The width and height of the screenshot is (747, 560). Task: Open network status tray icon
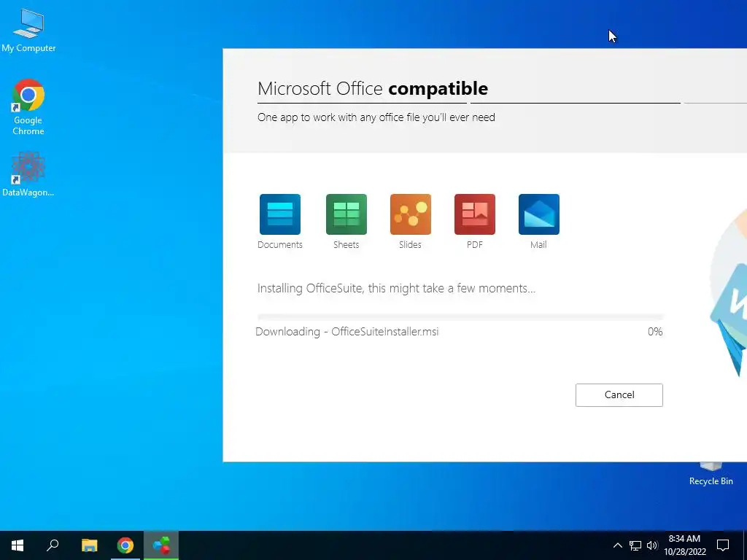click(x=635, y=545)
